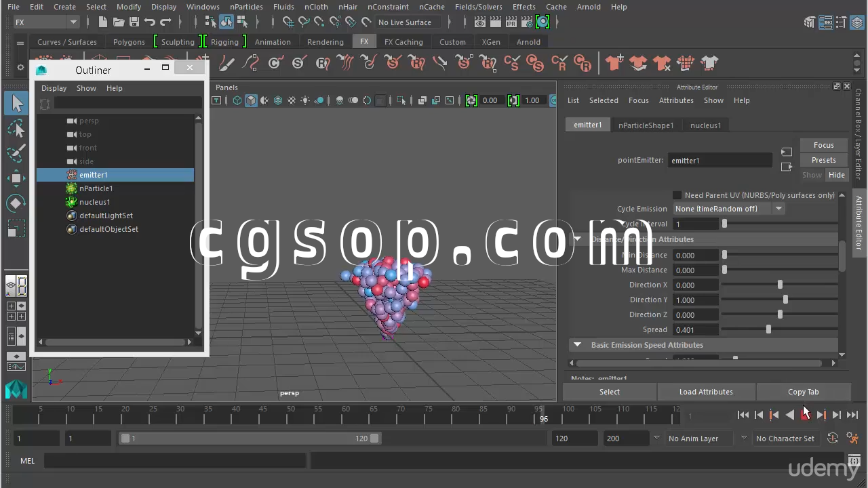Go to start of playback range

pyautogui.click(x=743, y=415)
